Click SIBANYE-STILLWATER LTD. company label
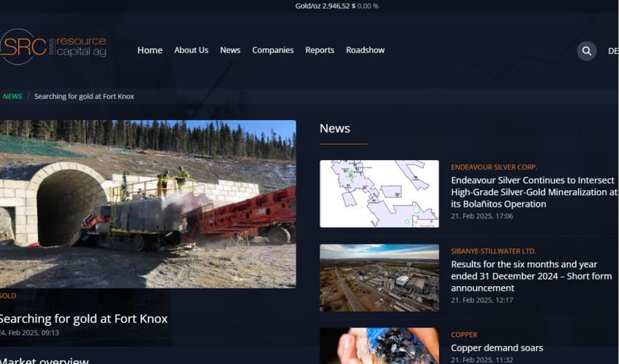This screenshot has width=619, height=364. click(494, 251)
